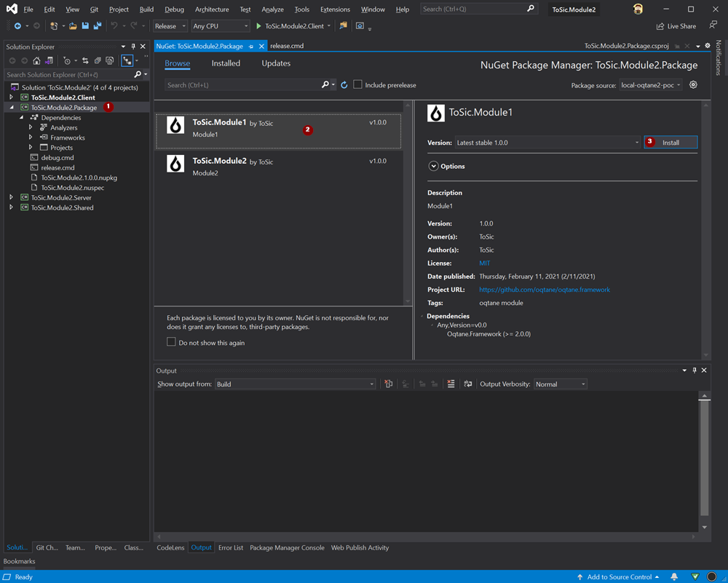Select the Collapse All icon in Solution Explorer
Image resolution: width=728 pixels, height=583 pixels.
(x=98, y=61)
